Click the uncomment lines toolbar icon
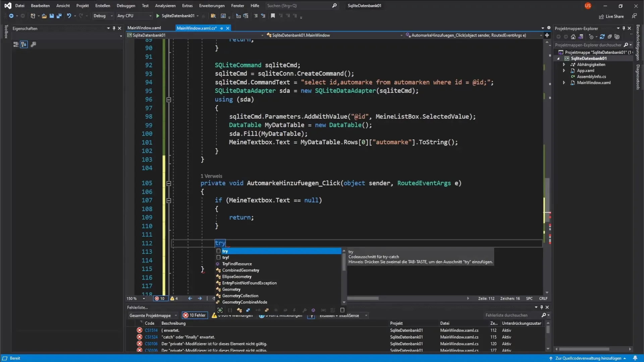The width and height of the screenshot is (644, 362). pyautogui.click(x=263, y=16)
